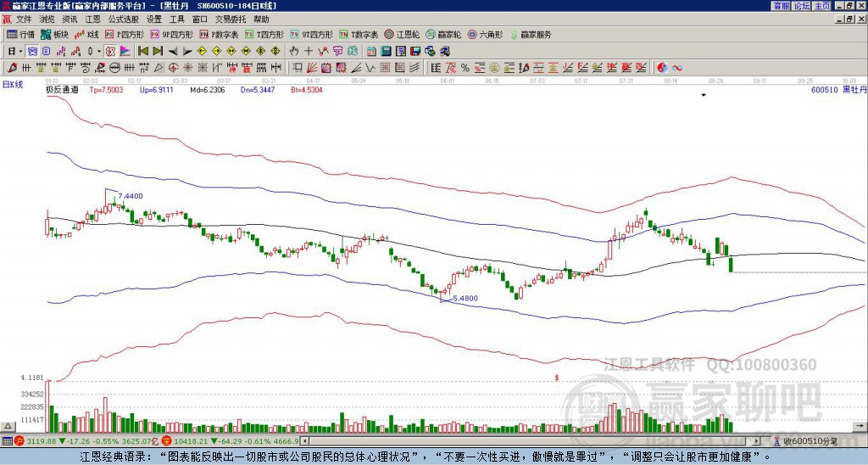Click the 5.4800 low price label
This screenshot has width=868, height=465.
click(465, 298)
